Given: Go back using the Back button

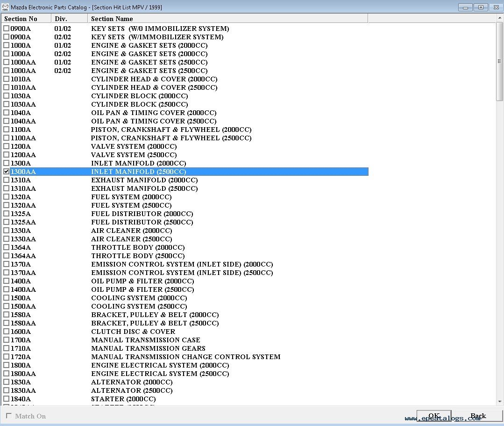Looking at the screenshot, I should tap(478, 416).
